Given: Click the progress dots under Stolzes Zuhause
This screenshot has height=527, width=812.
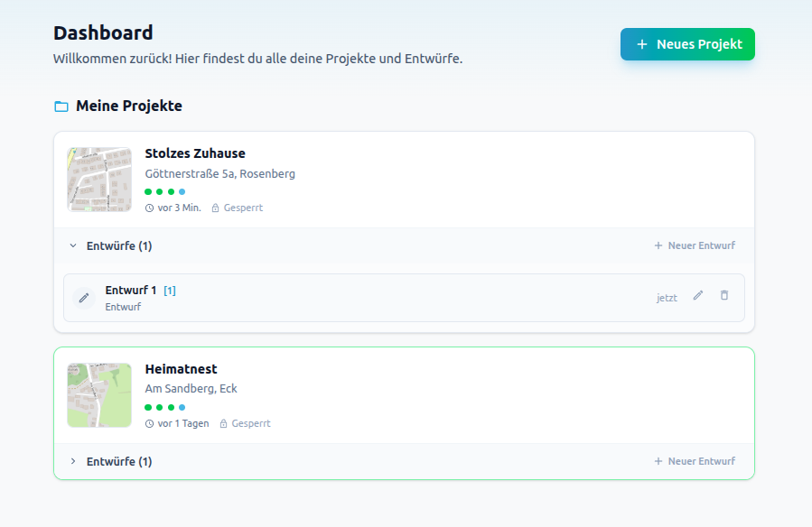Looking at the screenshot, I should 163,191.
